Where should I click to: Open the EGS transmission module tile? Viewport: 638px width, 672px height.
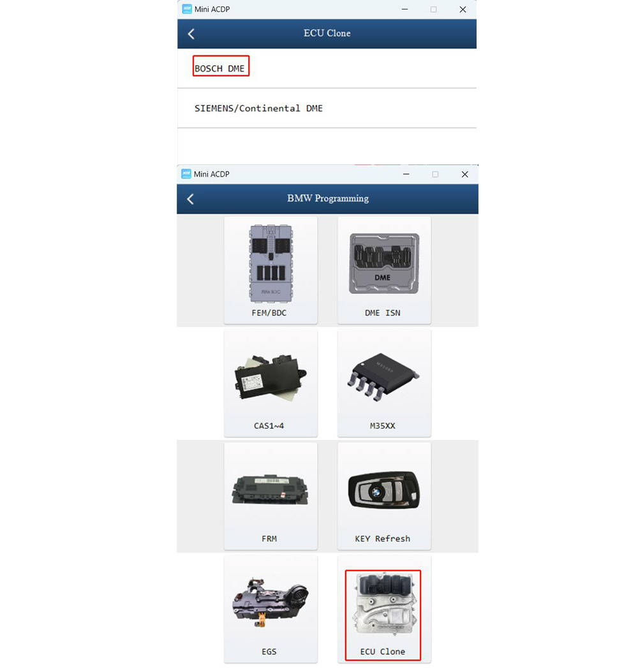[271, 610]
